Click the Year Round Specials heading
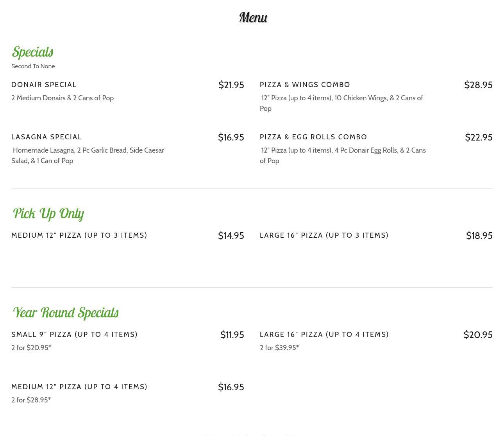The width and height of the screenshot is (504, 436). point(66,313)
